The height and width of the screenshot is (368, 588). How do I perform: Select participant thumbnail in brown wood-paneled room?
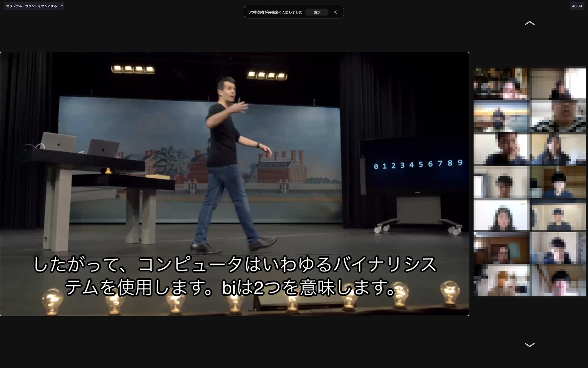(x=501, y=248)
